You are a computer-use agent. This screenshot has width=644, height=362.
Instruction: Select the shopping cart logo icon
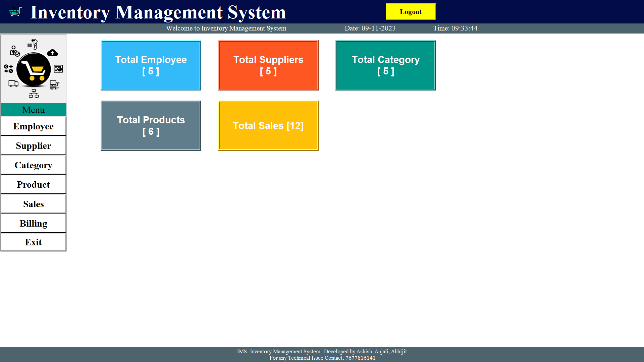(34, 69)
